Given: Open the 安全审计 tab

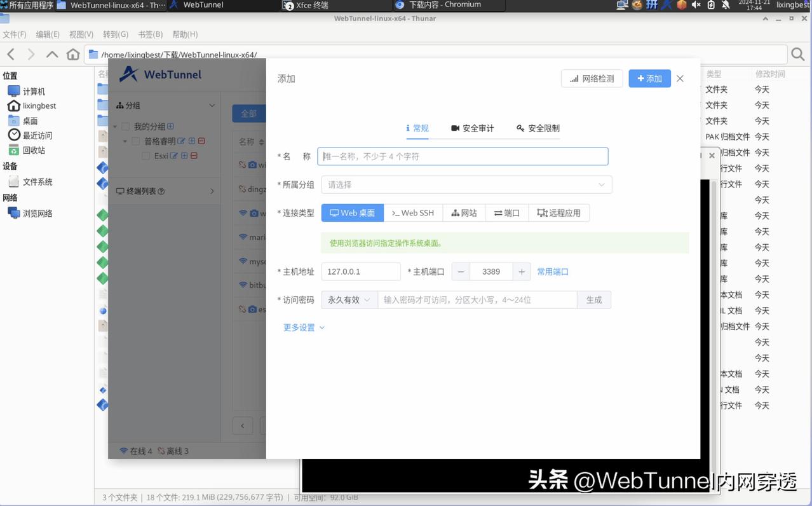Looking at the screenshot, I should coord(472,128).
